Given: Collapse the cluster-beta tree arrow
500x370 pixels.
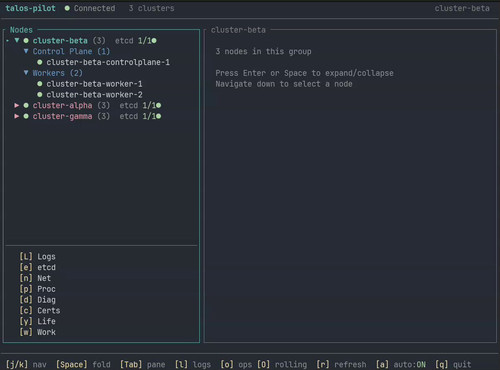Looking at the screenshot, I should pyautogui.click(x=17, y=40).
